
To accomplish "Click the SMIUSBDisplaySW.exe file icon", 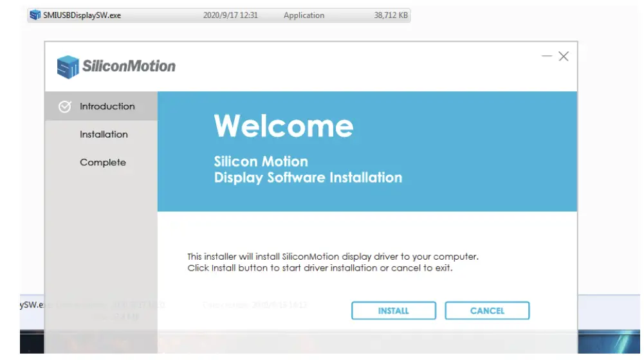I will pyautogui.click(x=35, y=15).
